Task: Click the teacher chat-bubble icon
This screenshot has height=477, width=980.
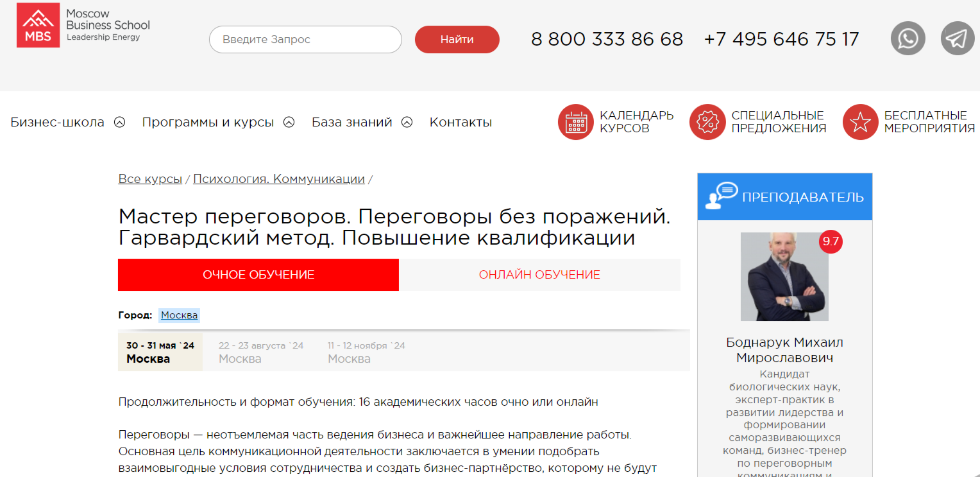Action: [x=722, y=196]
